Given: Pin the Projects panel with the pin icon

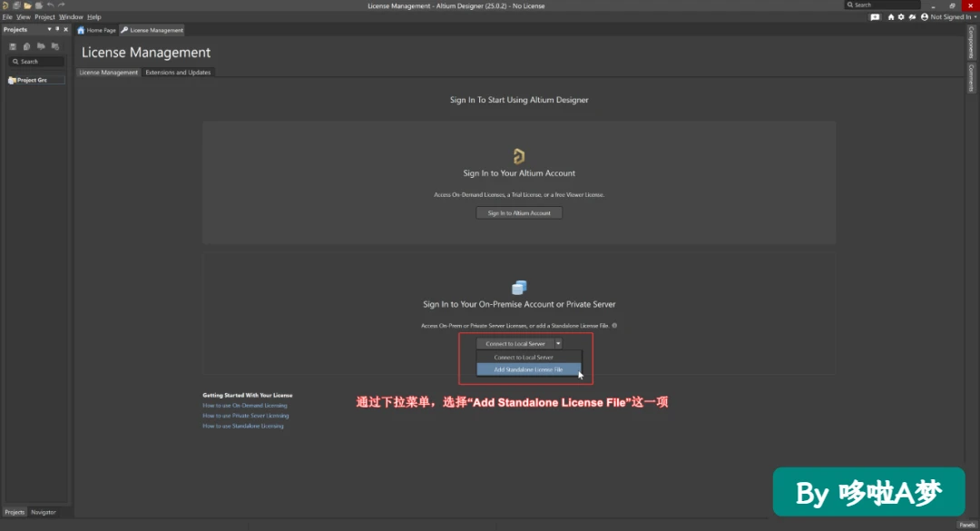Looking at the screenshot, I should point(57,29).
